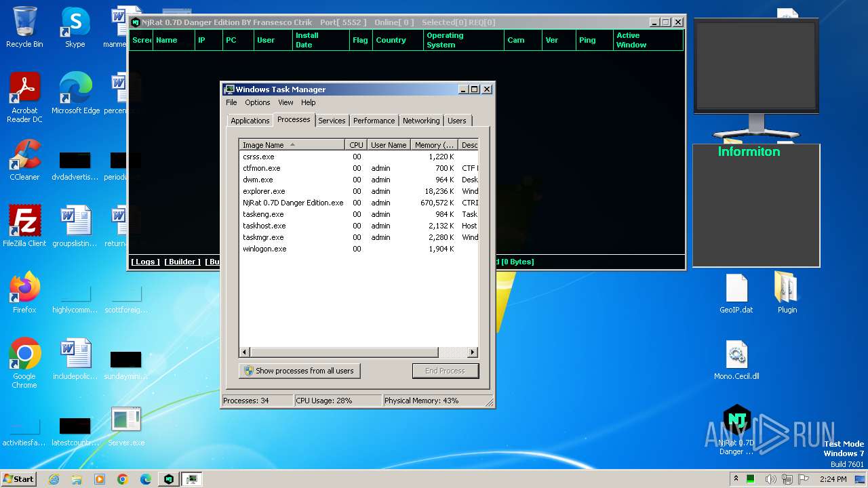Sort processes by User Name column

coord(389,144)
